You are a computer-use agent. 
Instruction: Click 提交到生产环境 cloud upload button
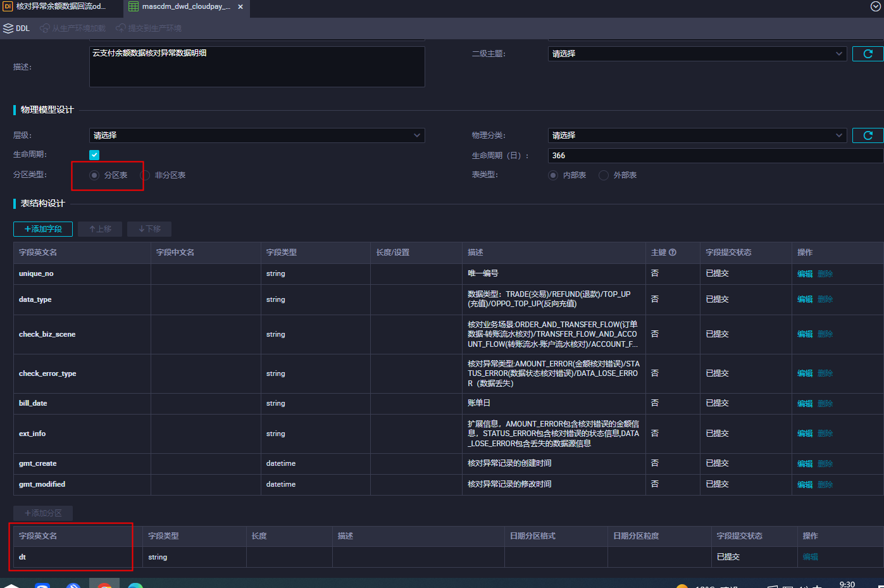pyautogui.click(x=149, y=28)
